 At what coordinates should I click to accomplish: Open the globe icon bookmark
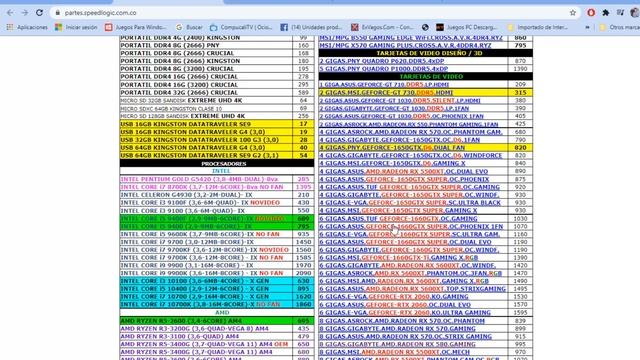(x=425, y=27)
